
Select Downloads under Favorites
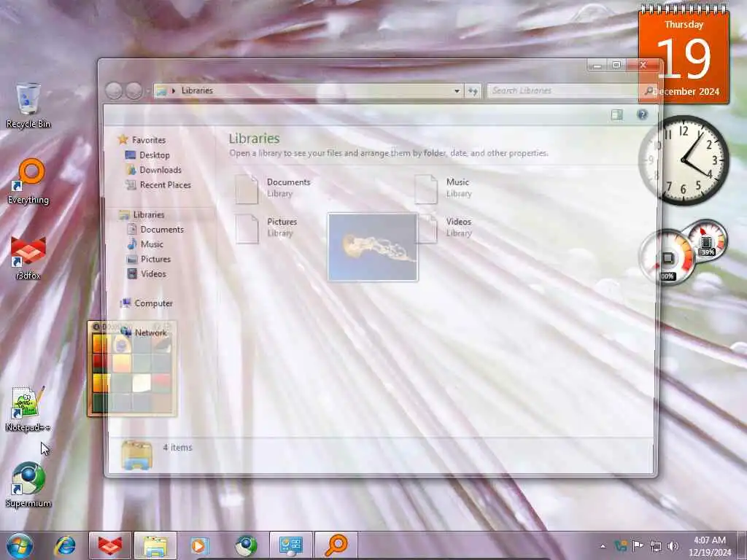coord(160,170)
